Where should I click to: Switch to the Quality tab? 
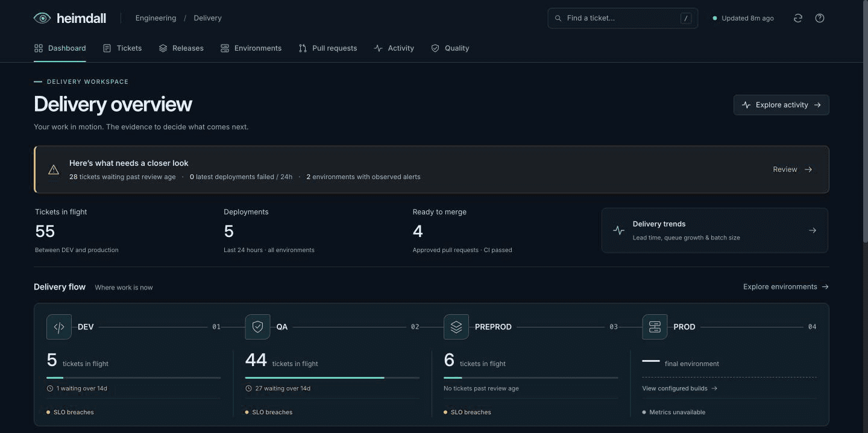point(450,48)
